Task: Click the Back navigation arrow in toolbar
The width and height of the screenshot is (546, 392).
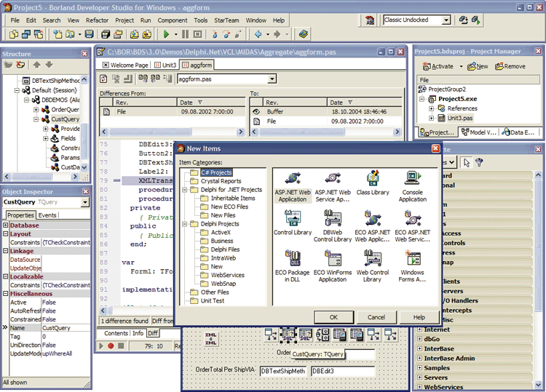Action: 258,34
